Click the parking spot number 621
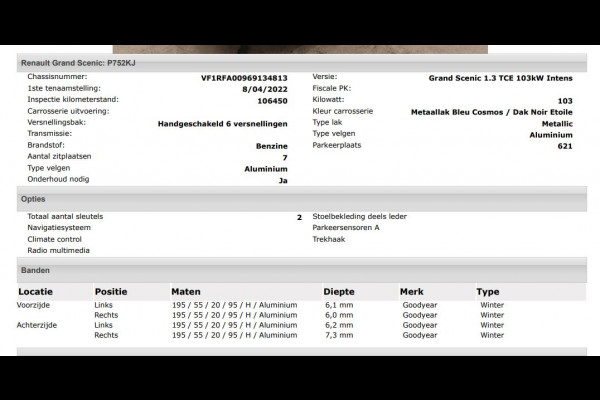Image resolution: width=600 pixels, height=400 pixels. pos(565,146)
